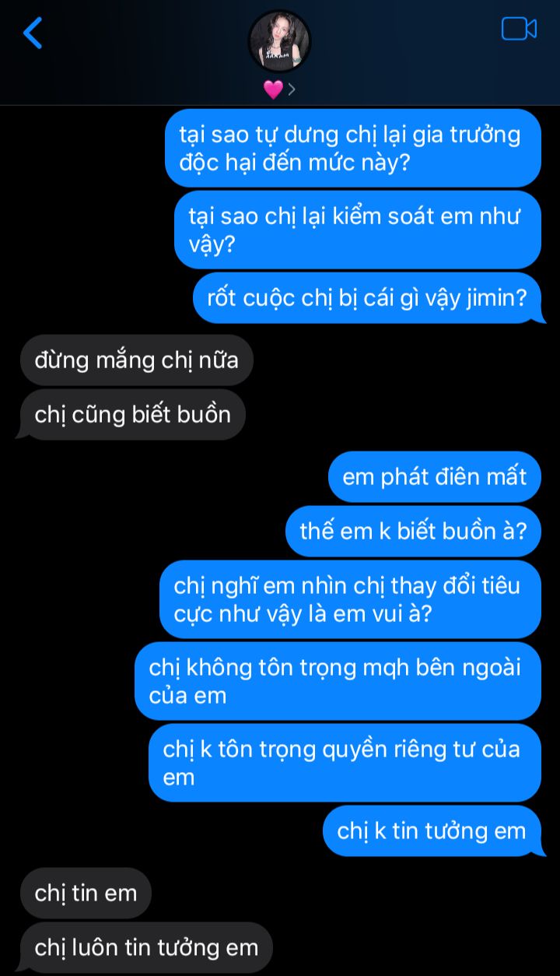560x976 pixels.
Task: Tap received message "chị luôn tin tưởng em"
Action: (x=146, y=947)
